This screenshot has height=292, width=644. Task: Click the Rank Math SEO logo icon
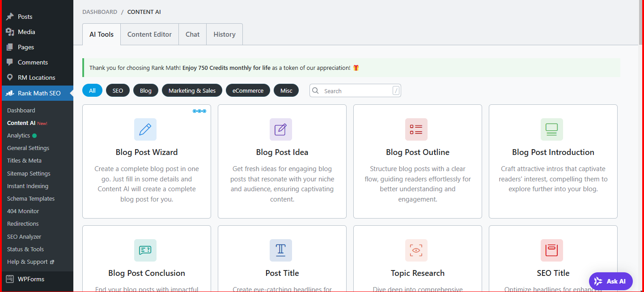[x=10, y=93]
